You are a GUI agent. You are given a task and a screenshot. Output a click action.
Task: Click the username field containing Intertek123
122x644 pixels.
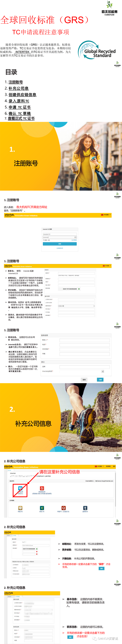pos(60,234)
